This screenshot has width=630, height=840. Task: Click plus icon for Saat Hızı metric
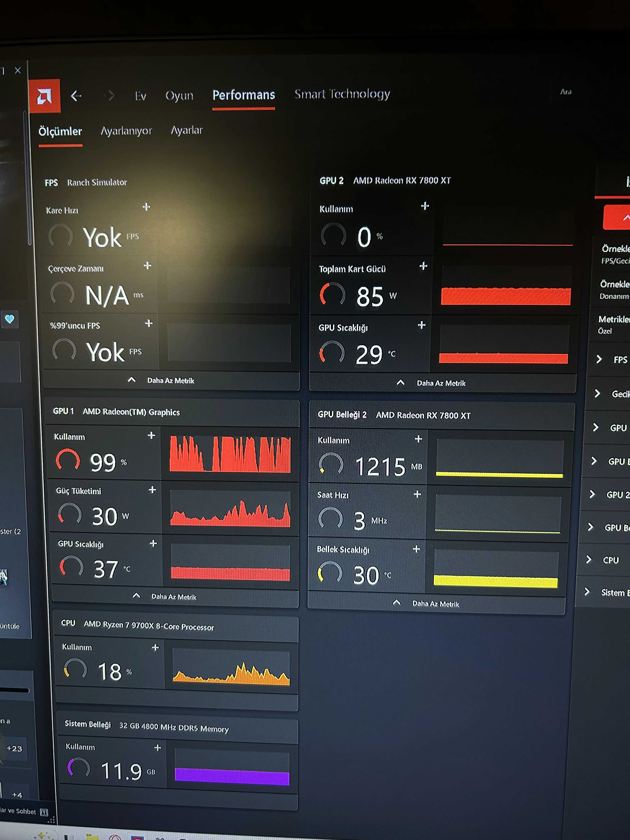pos(417,494)
